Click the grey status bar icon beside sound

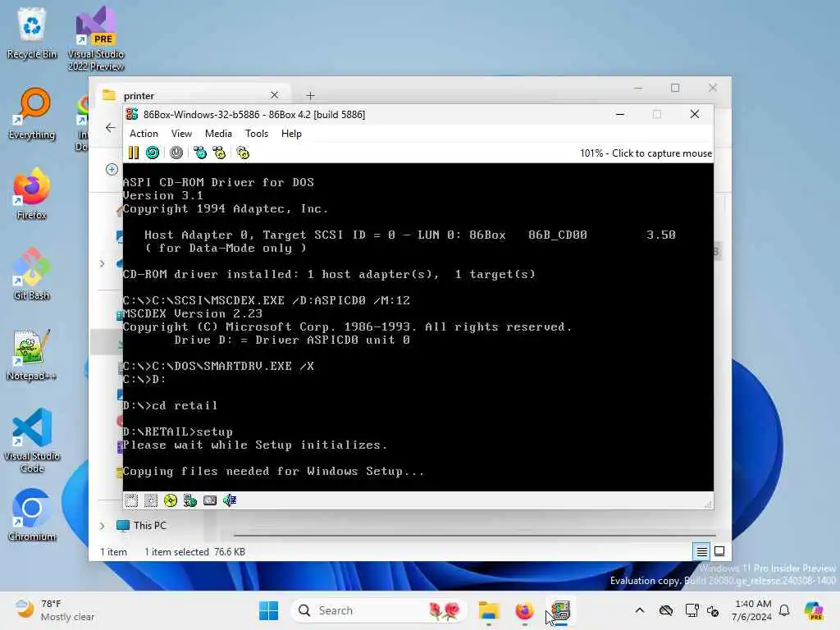tap(210, 500)
